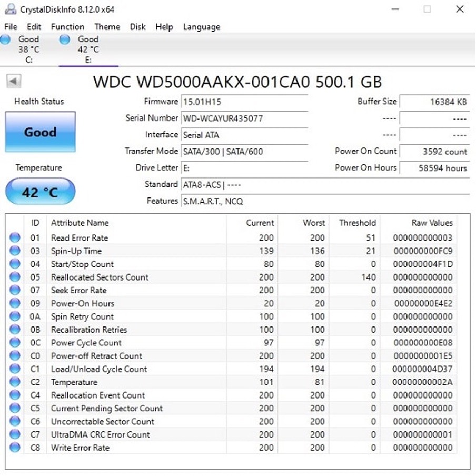Image resolution: width=476 pixels, height=476 pixels.
Task: Click status orb for Current Pending Sector Count
Action: 15,408
